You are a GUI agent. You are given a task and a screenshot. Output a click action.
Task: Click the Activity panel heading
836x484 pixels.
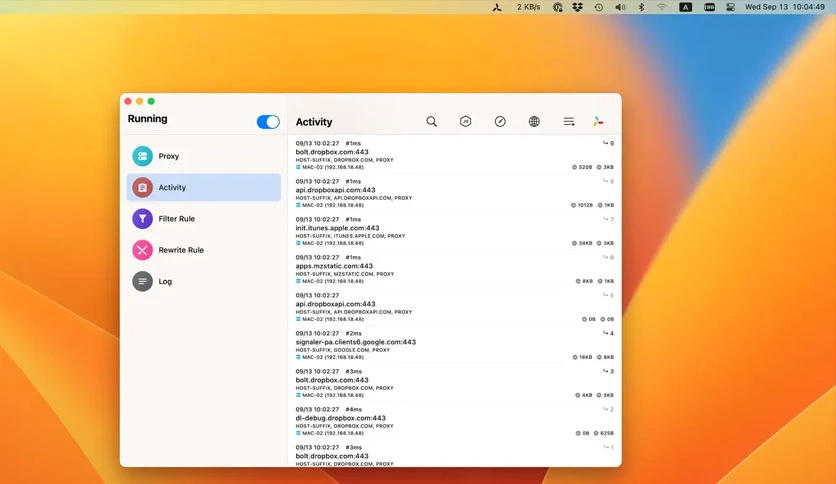click(x=314, y=122)
